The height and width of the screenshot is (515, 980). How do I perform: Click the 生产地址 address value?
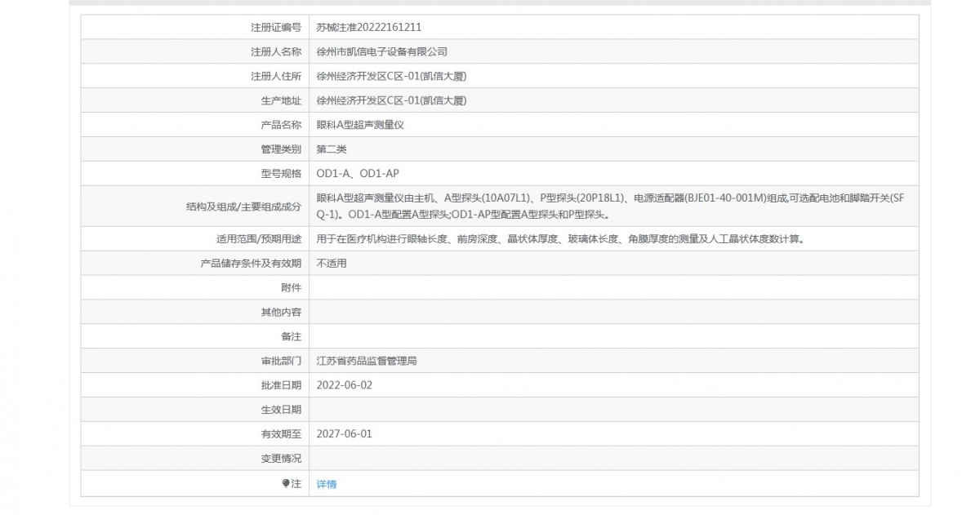pyautogui.click(x=391, y=100)
